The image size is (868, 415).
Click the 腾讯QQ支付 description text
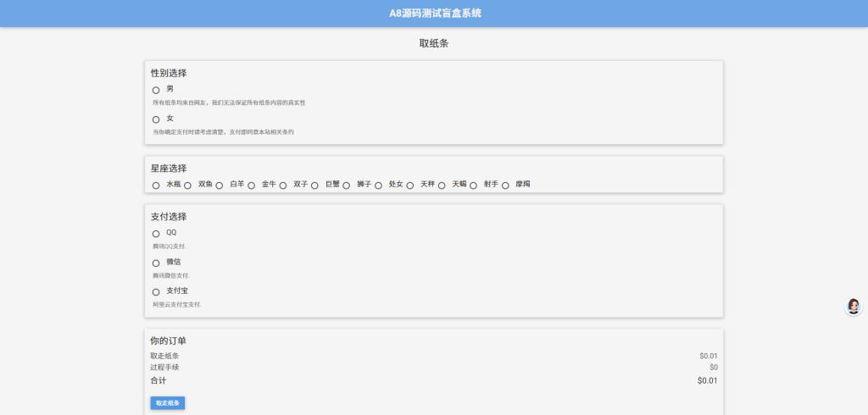tap(170, 246)
